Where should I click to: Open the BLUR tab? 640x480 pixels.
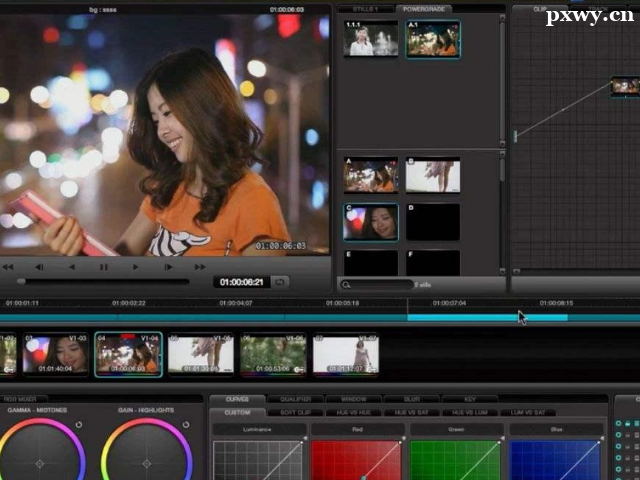click(411, 399)
